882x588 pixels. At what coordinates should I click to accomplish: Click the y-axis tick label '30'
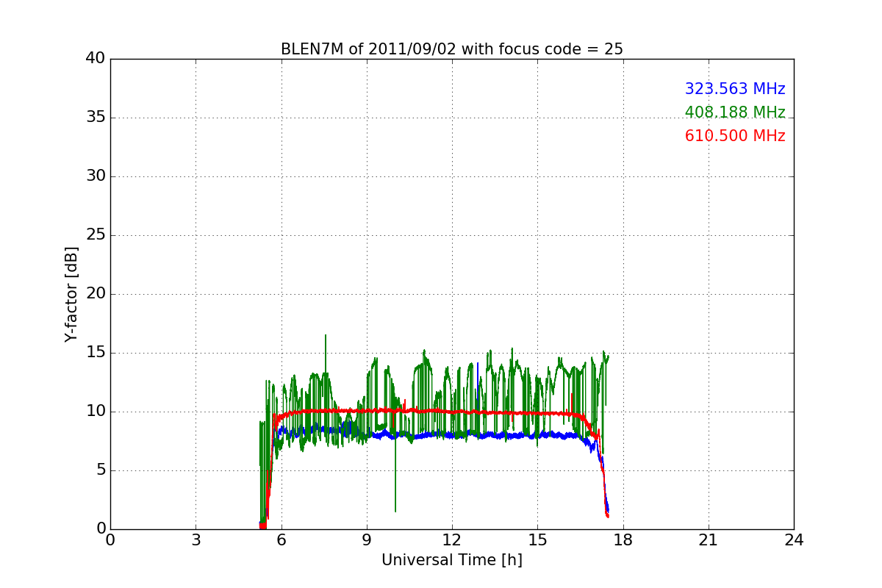[x=96, y=176]
